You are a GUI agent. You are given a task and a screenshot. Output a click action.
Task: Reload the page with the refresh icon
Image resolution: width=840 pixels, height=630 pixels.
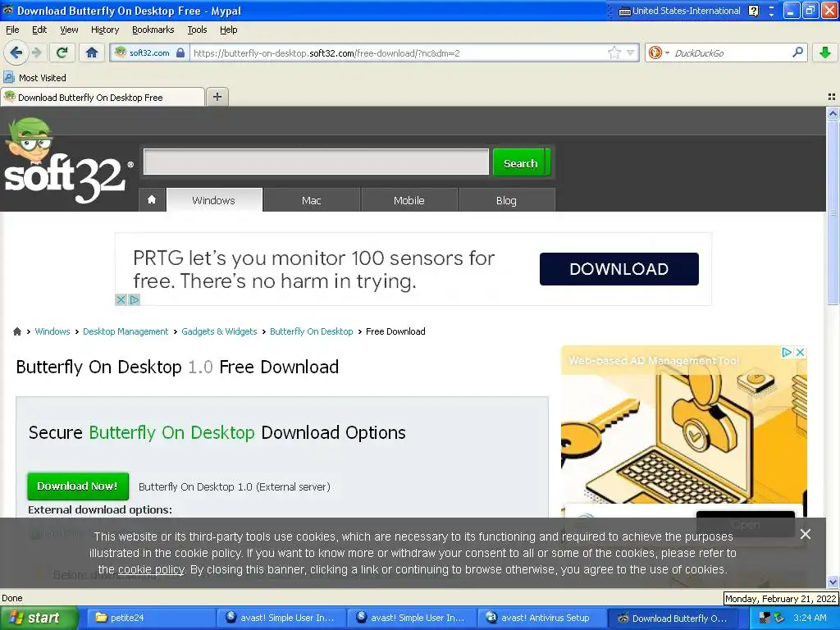coord(62,52)
